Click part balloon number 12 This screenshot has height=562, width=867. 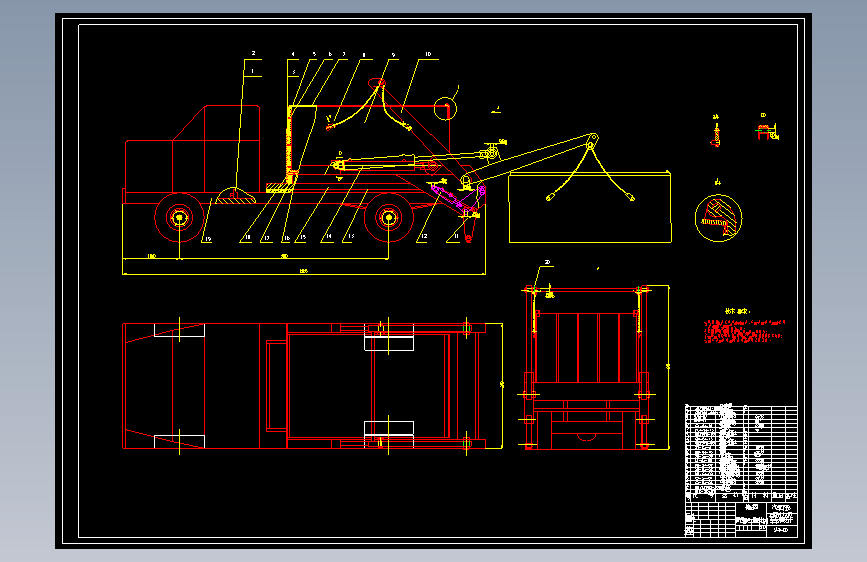coord(424,236)
